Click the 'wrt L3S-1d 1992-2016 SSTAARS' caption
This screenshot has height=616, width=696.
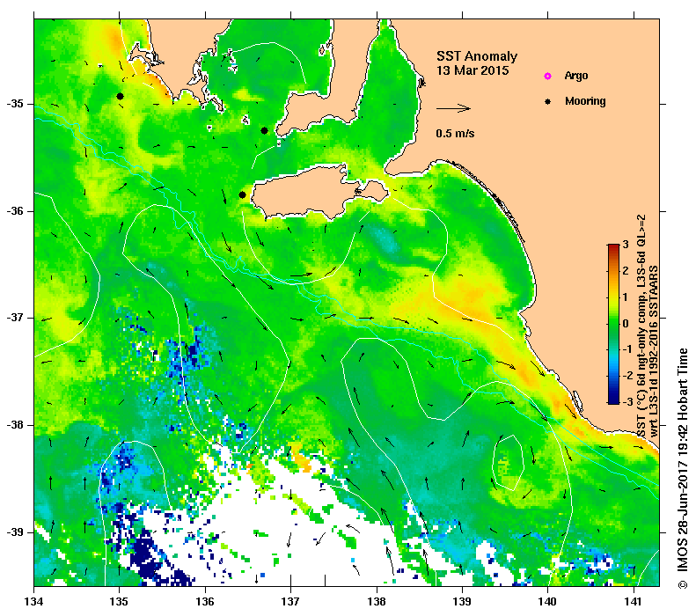(x=654, y=351)
